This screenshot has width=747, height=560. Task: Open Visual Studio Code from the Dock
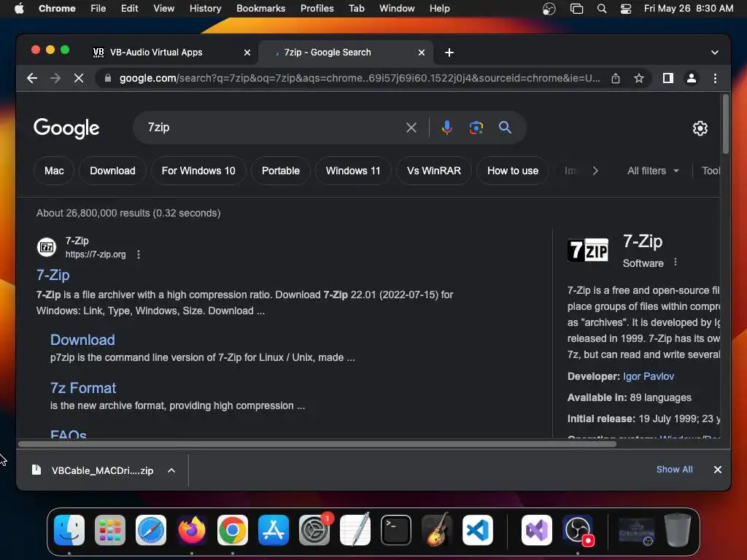pyautogui.click(x=477, y=530)
